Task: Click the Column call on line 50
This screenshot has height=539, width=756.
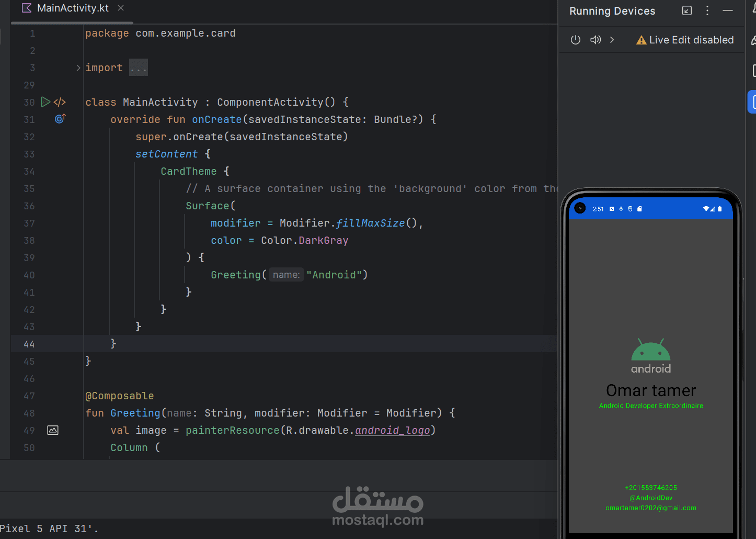Action: (x=129, y=447)
